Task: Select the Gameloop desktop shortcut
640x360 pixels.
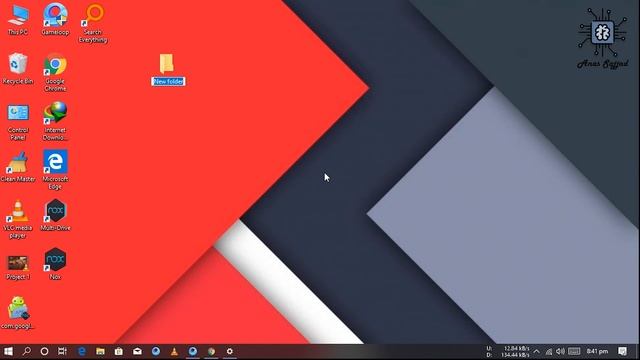Action: 55,20
